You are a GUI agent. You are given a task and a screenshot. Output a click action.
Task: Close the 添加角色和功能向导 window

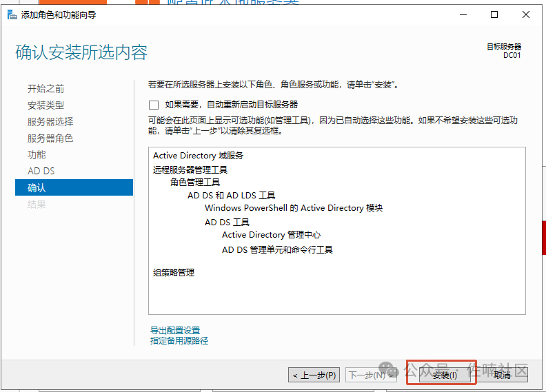(x=526, y=14)
